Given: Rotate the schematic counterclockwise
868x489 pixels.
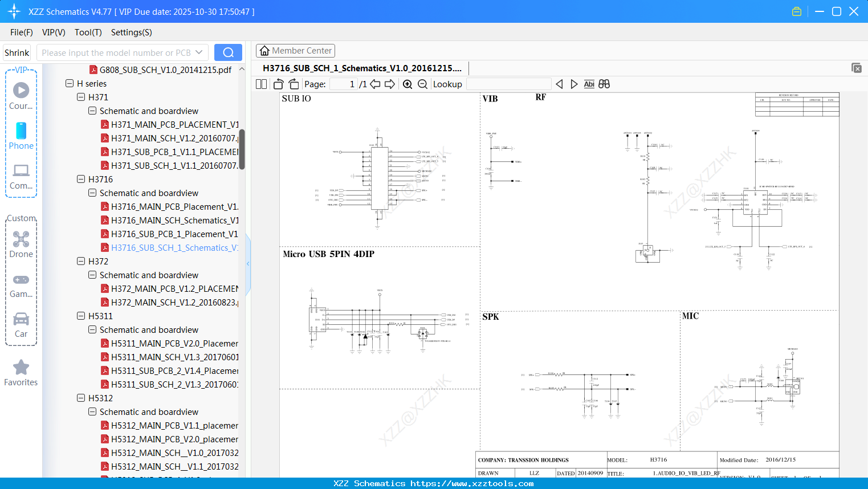Looking at the screenshot, I should point(278,84).
